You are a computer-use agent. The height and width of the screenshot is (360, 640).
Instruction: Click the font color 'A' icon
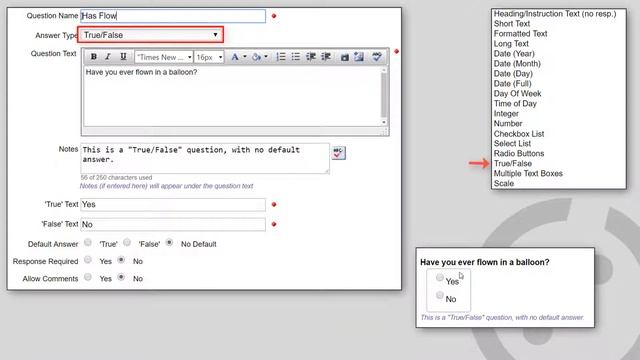[235, 57]
